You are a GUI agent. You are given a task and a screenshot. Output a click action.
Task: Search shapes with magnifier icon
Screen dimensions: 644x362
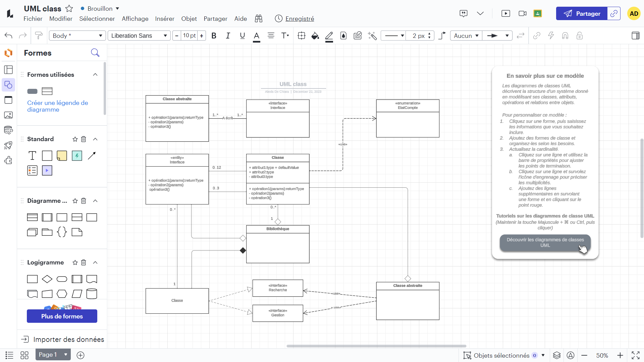[95, 53]
